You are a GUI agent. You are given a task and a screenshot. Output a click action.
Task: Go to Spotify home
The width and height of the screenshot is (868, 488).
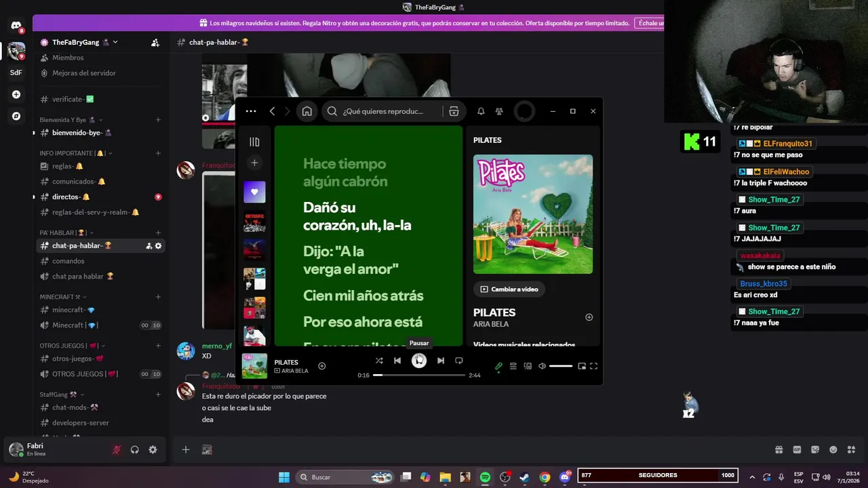tap(307, 111)
